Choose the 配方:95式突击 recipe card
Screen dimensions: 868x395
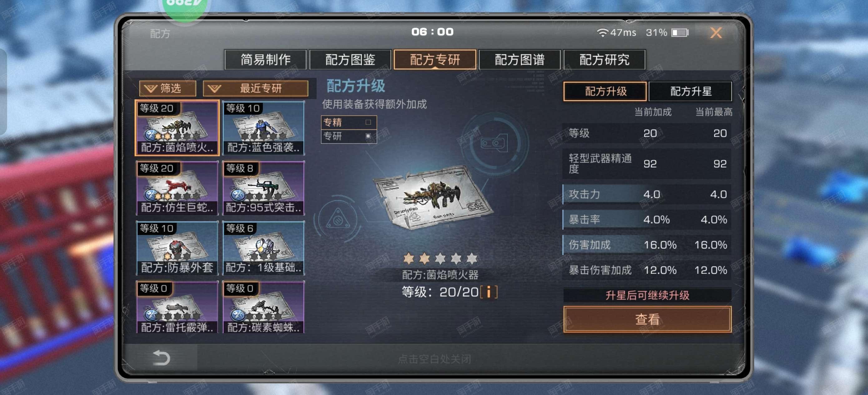264,188
